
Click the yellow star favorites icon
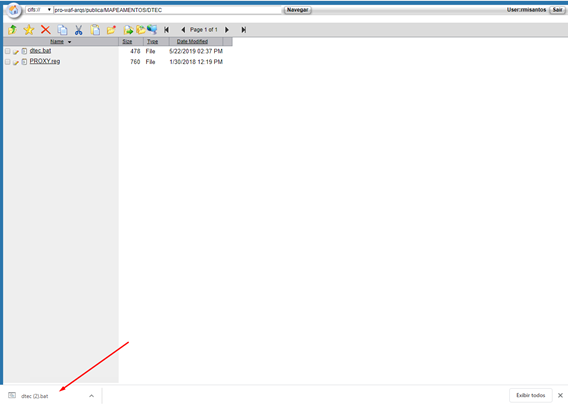[x=29, y=30]
